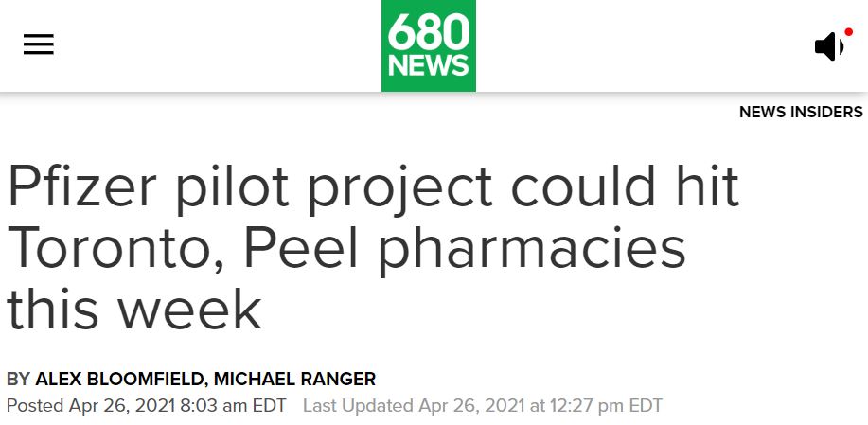Click the white "680" numerals in logo
The height and width of the screenshot is (425, 868).
[x=429, y=33]
